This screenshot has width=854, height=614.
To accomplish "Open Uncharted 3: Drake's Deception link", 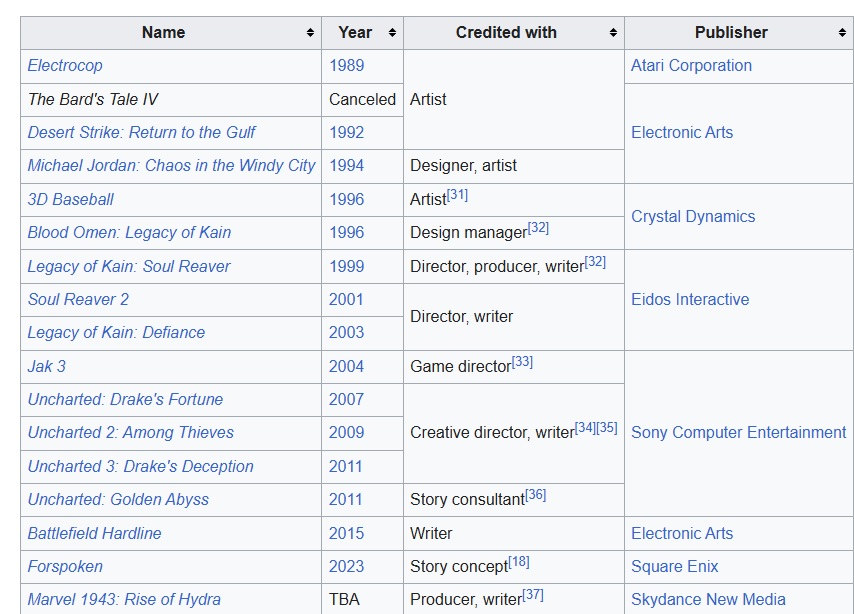I will 141,466.
